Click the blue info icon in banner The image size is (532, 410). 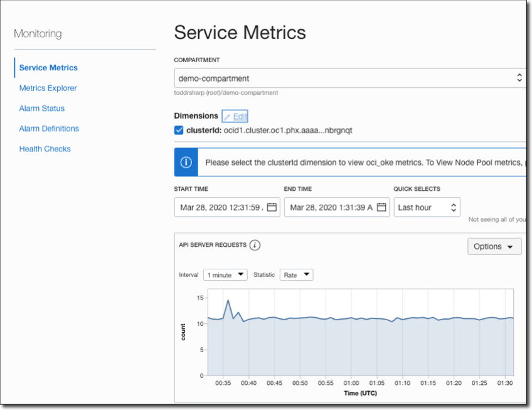(186, 162)
